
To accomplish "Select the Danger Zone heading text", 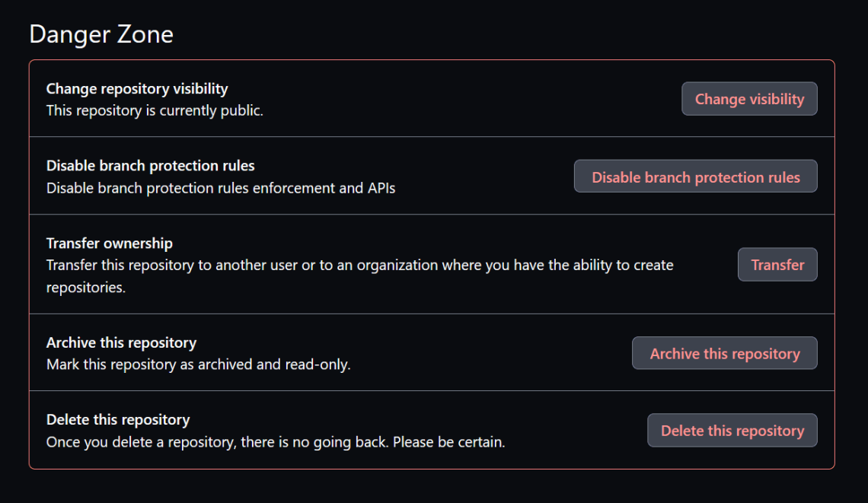I will click(100, 33).
